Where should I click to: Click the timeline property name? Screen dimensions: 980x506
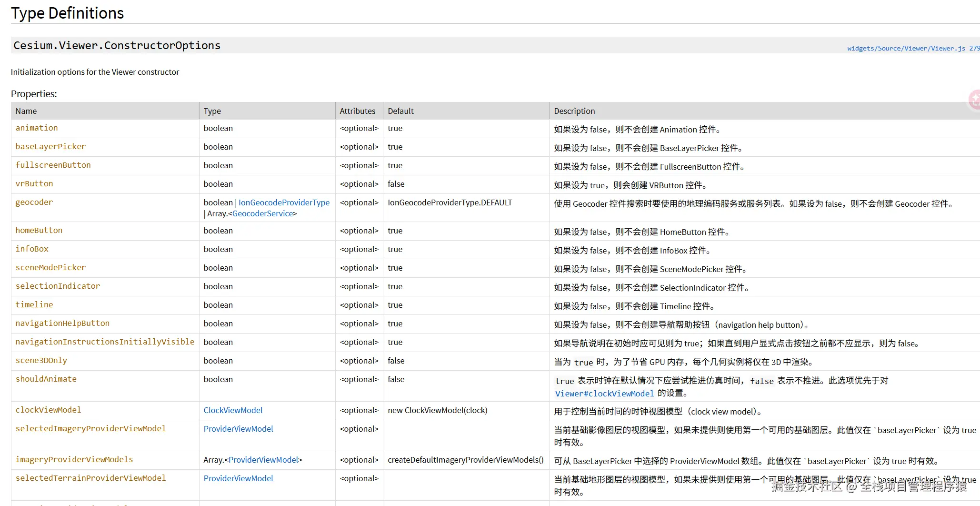point(34,304)
